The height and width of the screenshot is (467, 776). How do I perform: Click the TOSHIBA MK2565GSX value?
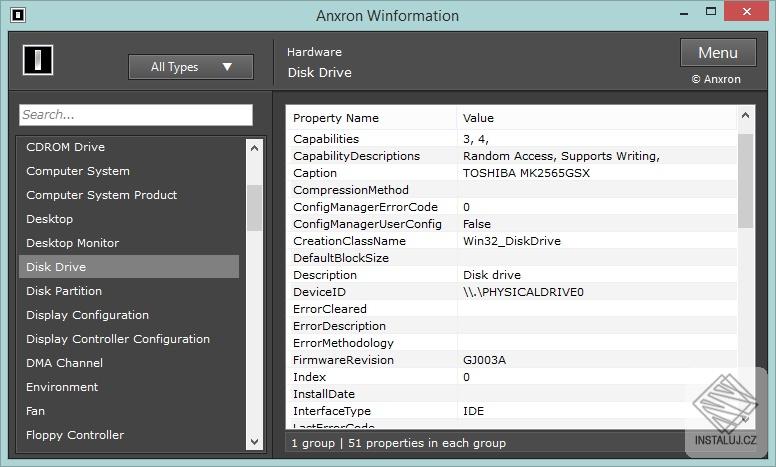coord(526,173)
